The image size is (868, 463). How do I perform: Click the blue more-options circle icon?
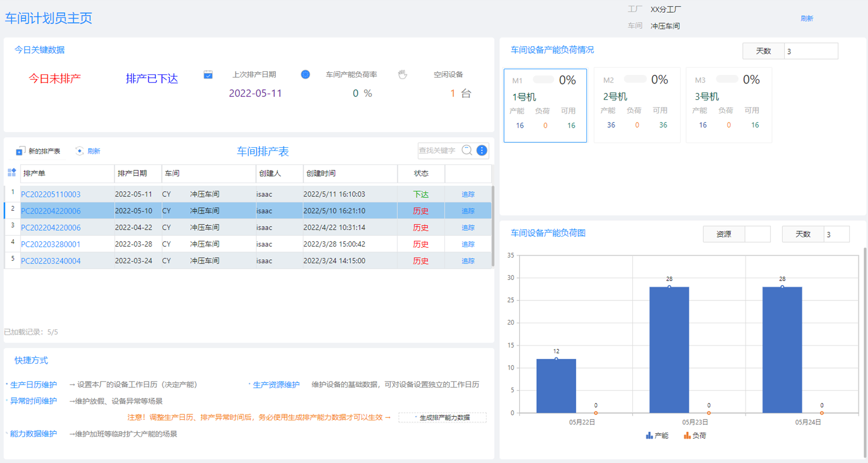tap(482, 150)
